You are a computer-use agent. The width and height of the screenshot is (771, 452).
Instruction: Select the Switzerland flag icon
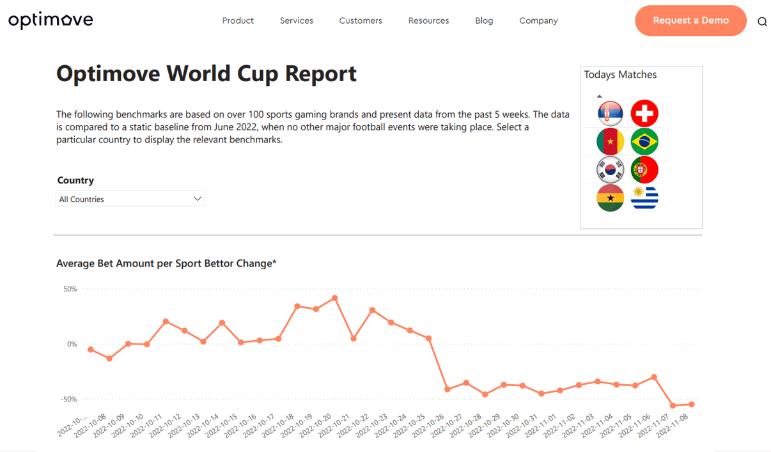click(644, 113)
